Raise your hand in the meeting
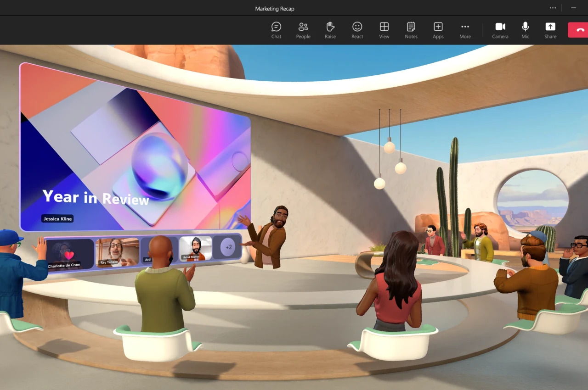The image size is (588, 390). click(330, 30)
